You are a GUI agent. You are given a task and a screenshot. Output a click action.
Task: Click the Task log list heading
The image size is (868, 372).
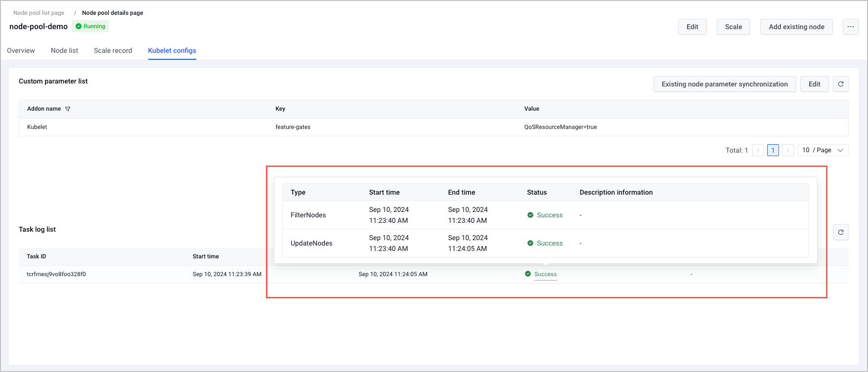pyautogui.click(x=37, y=229)
